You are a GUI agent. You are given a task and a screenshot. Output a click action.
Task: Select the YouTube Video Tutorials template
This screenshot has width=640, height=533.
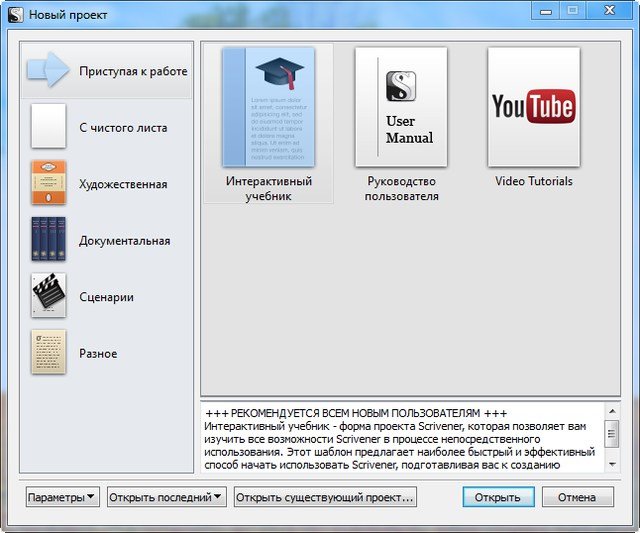(533, 107)
